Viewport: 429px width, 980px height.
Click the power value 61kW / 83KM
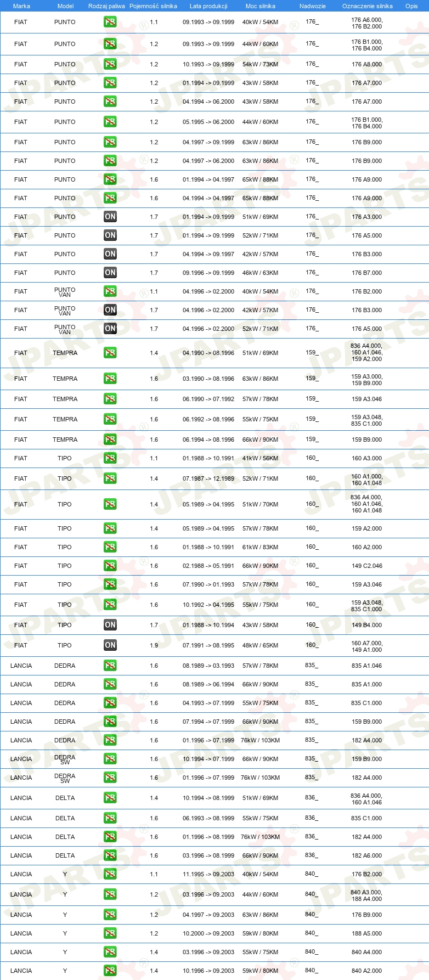coord(261,547)
